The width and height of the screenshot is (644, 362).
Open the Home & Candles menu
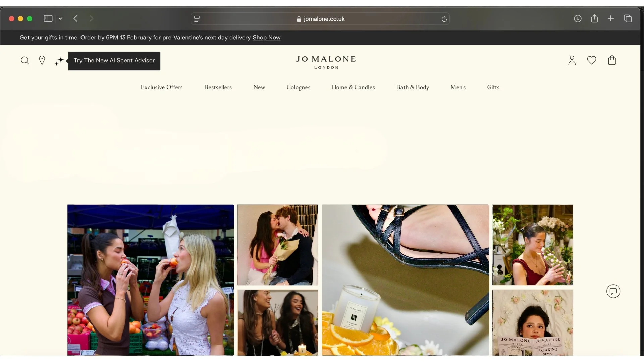click(353, 87)
